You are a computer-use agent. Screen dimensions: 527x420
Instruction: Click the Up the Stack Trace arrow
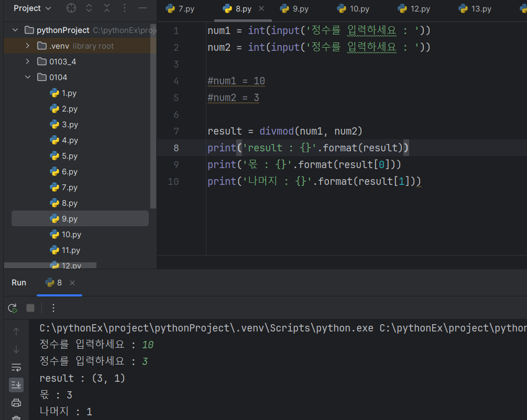pos(16,331)
